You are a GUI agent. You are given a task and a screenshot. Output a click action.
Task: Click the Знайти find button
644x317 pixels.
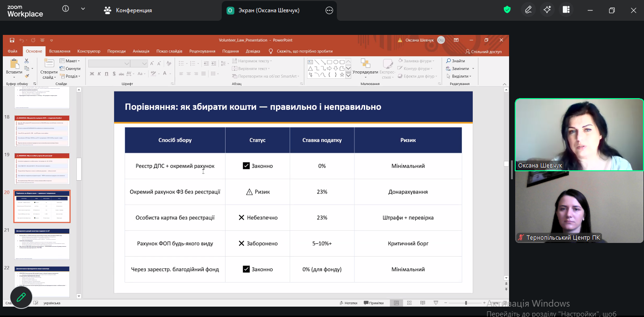tap(455, 61)
